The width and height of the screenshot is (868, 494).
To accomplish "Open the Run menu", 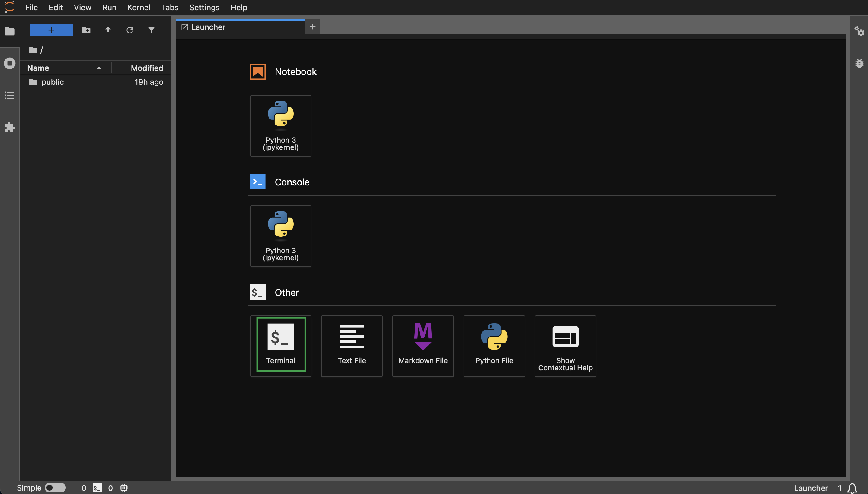I will pos(109,7).
